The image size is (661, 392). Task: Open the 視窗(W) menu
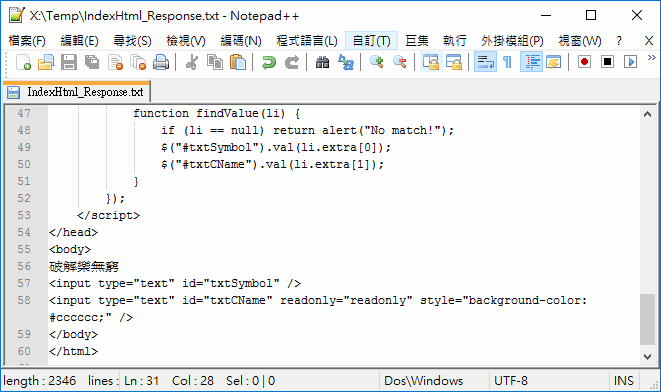[580, 41]
